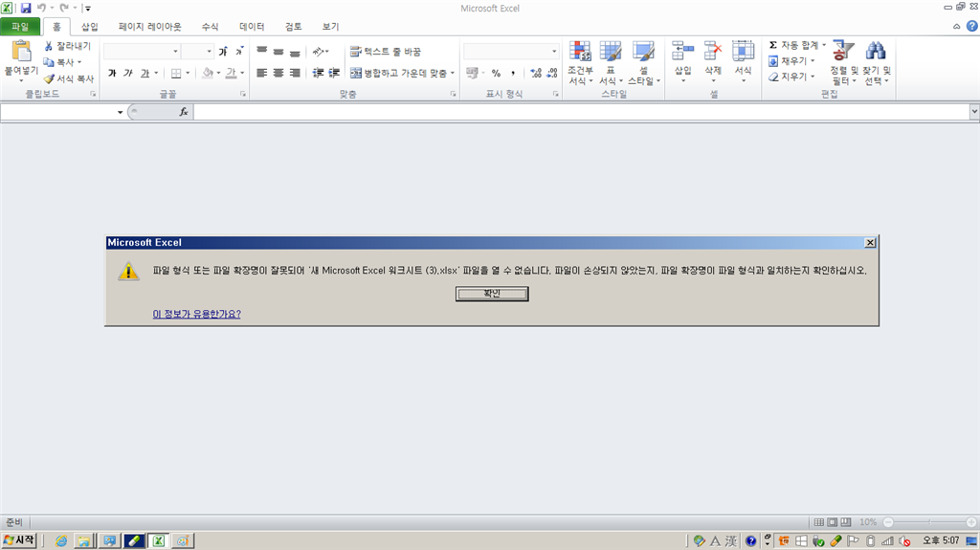Close the Microsoft Excel error dialog

point(869,243)
